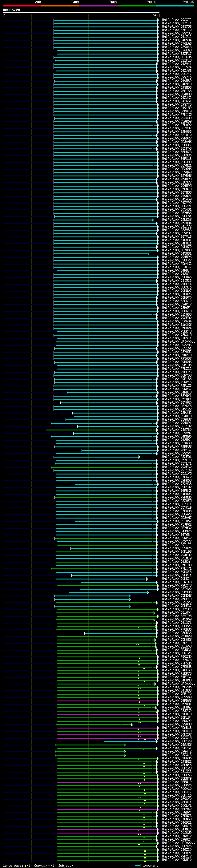Select UniRef100_Q09Y77 label

tap(177, 541)
